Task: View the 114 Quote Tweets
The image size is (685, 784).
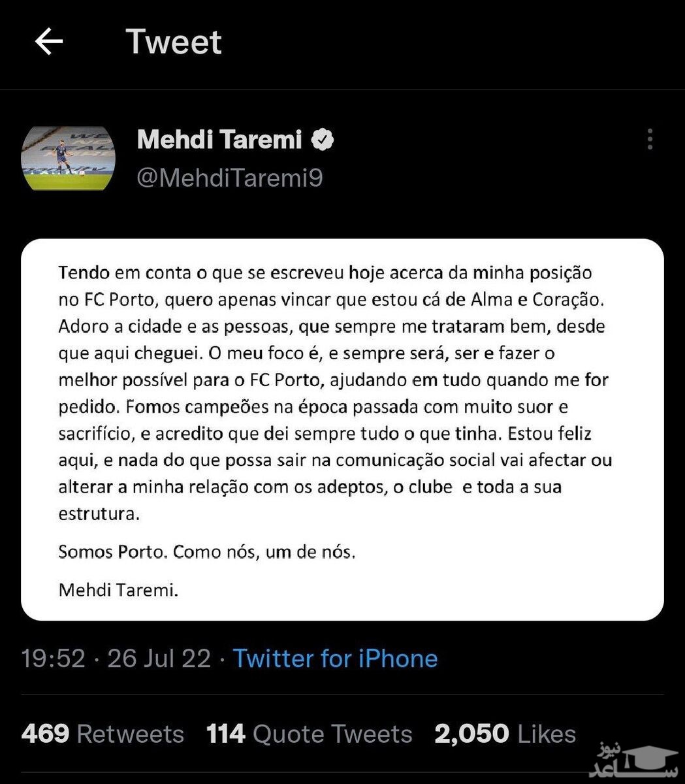Action: click(310, 734)
